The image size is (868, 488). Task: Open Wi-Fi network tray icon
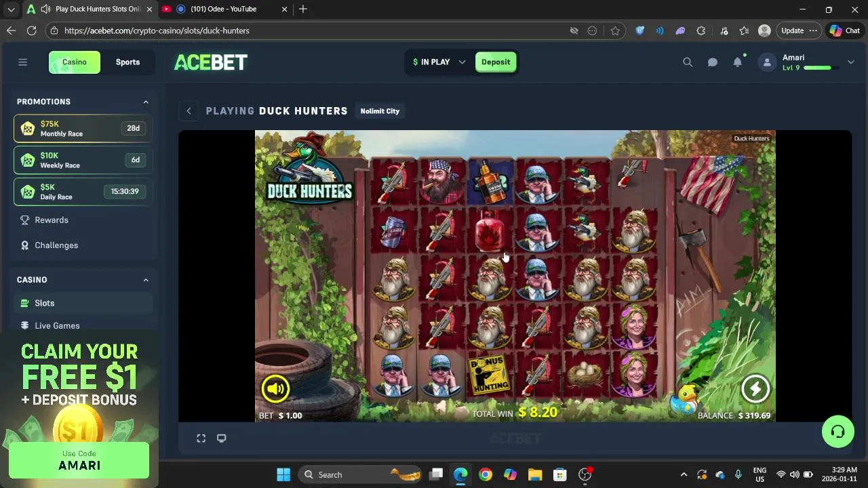click(x=781, y=474)
